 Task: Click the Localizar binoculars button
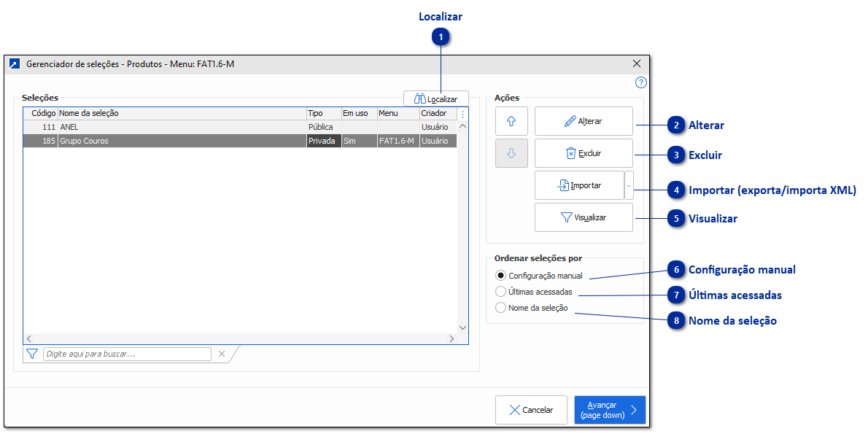[435, 98]
